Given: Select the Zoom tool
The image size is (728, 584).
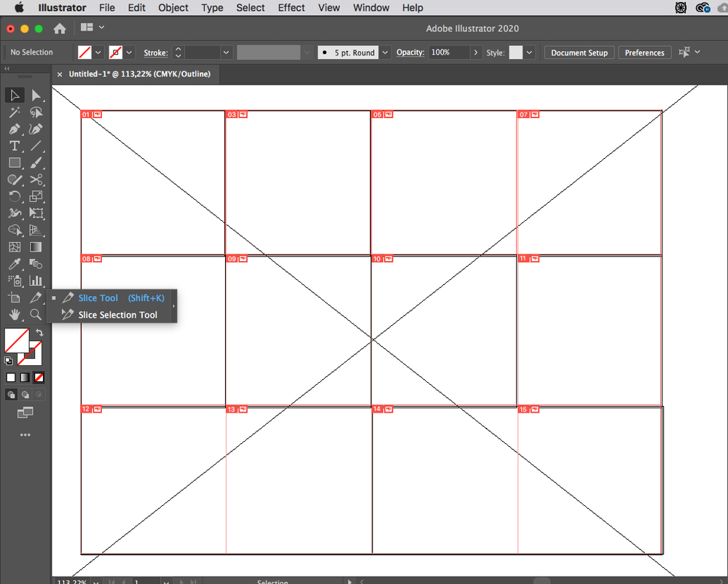Looking at the screenshot, I should (x=36, y=314).
